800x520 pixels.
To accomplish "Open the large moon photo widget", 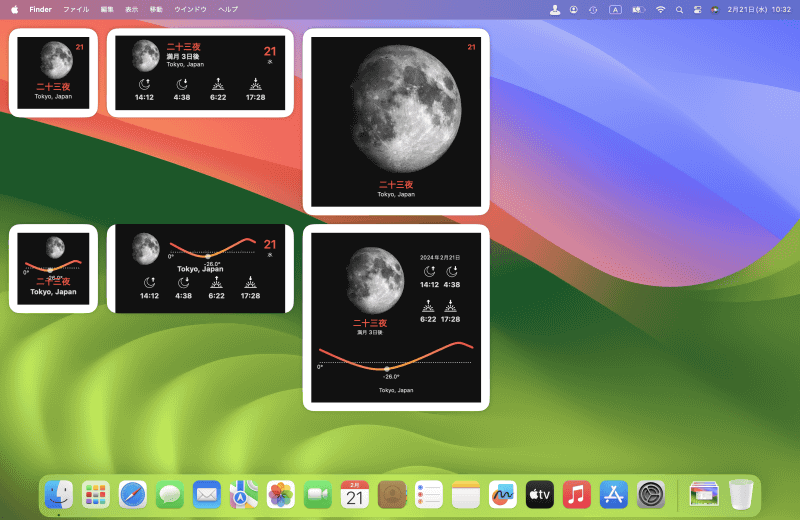I will pyautogui.click(x=396, y=121).
